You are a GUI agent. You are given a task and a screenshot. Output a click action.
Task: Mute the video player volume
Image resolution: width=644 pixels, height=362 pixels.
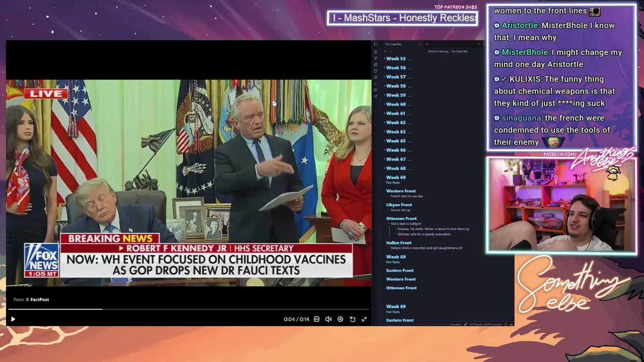[329, 319]
